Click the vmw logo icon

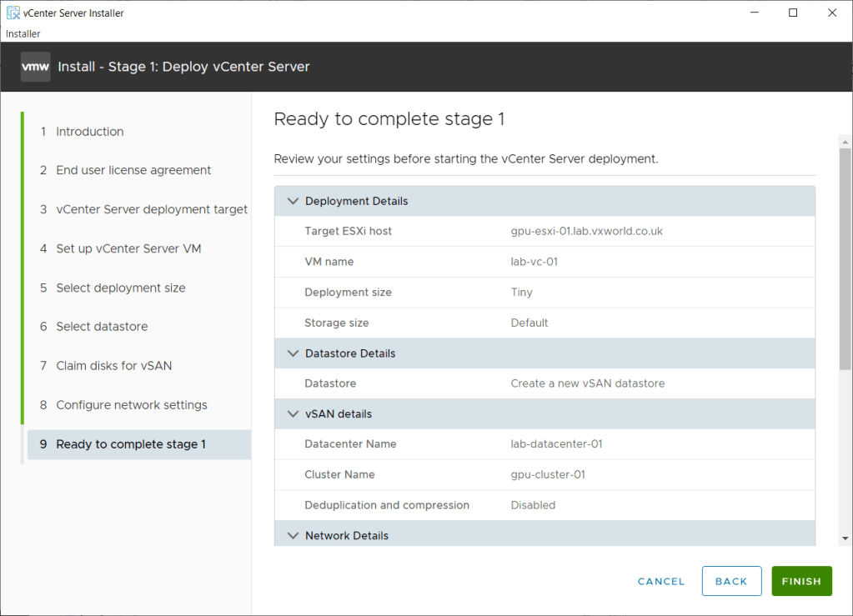35,67
